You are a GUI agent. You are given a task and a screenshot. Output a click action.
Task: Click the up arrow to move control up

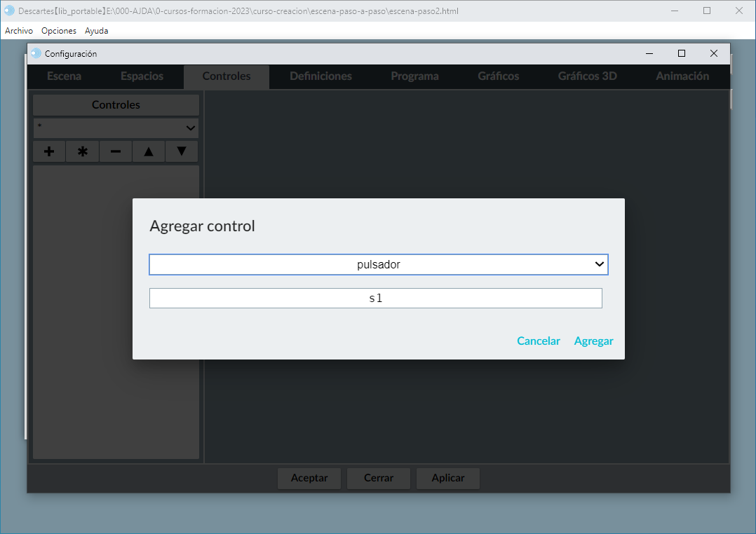pos(149,151)
